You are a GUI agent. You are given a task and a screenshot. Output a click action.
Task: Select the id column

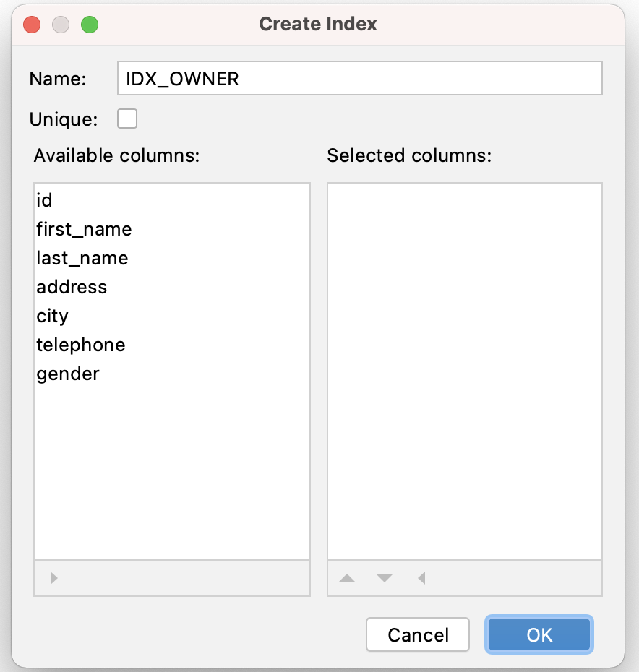tap(172, 200)
